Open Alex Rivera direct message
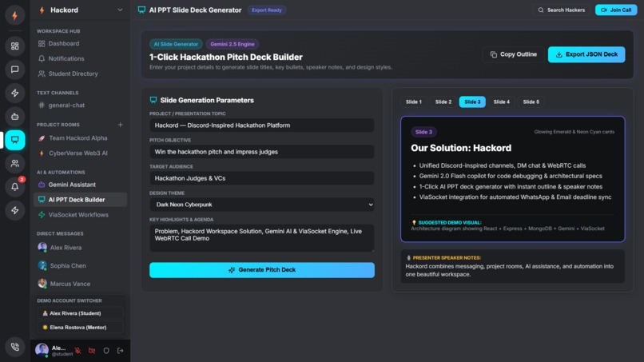This screenshot has width=644, height=362. coord(80,248)
